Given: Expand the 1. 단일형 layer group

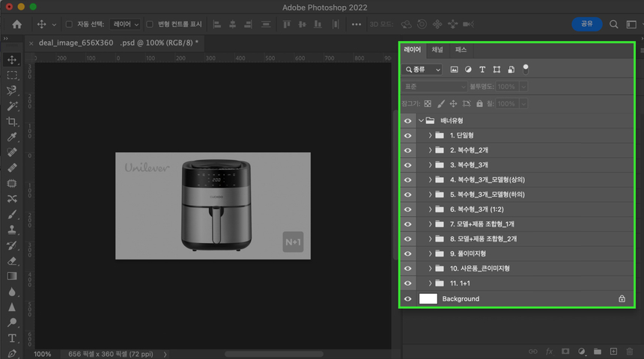Looking at the screenshot, I should [x=430, y=135].
